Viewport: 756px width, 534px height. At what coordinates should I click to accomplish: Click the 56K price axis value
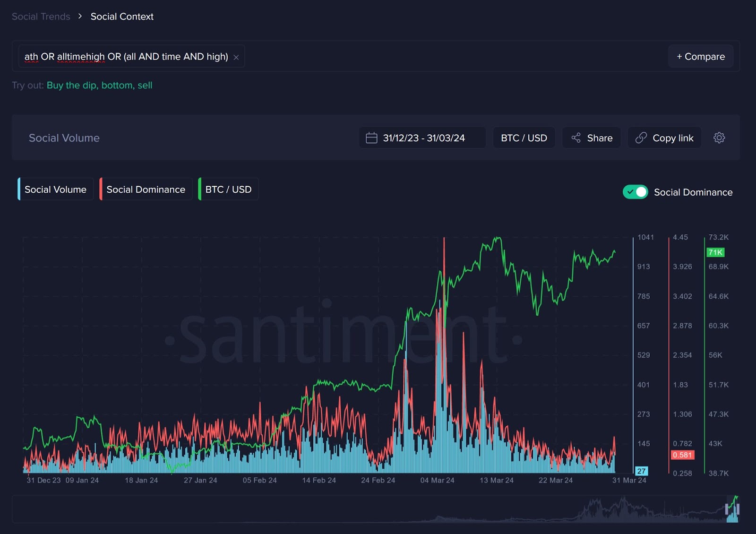715,355
